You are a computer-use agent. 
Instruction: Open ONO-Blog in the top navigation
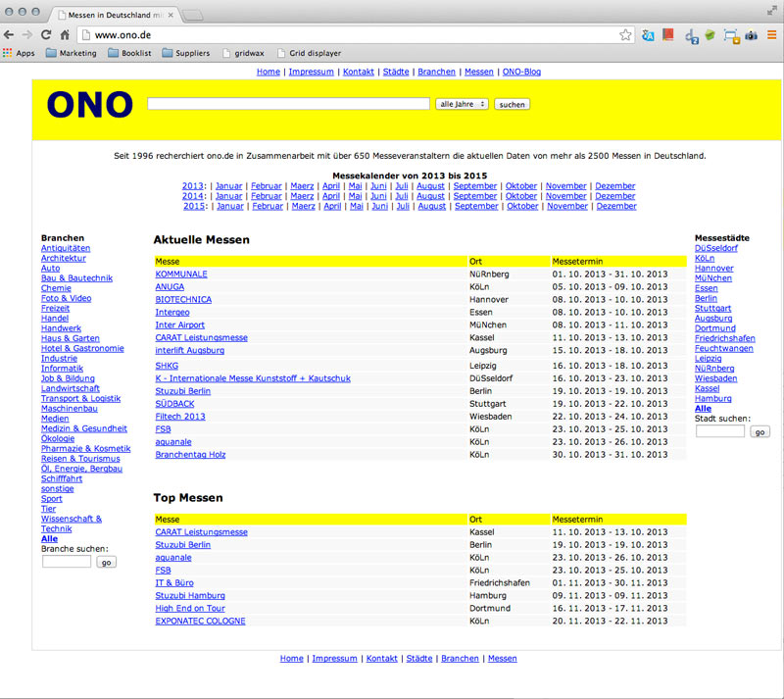click(x=521, y=72)
